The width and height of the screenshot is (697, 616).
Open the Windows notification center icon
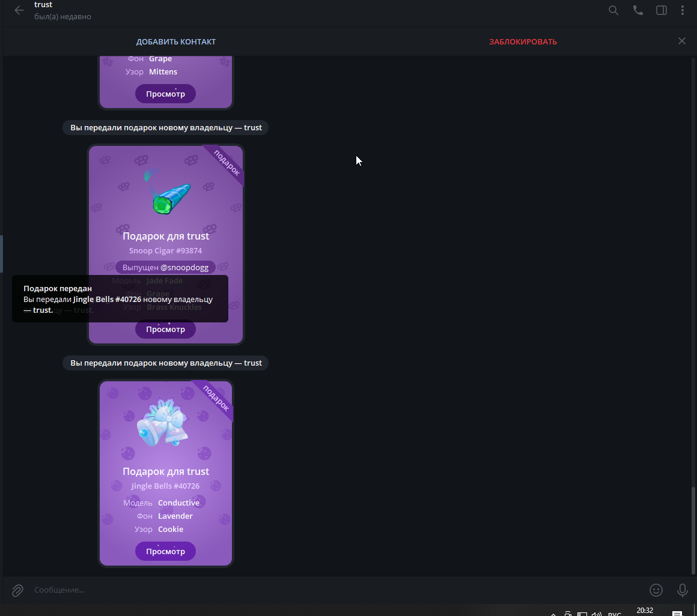[x=677, y=614]
